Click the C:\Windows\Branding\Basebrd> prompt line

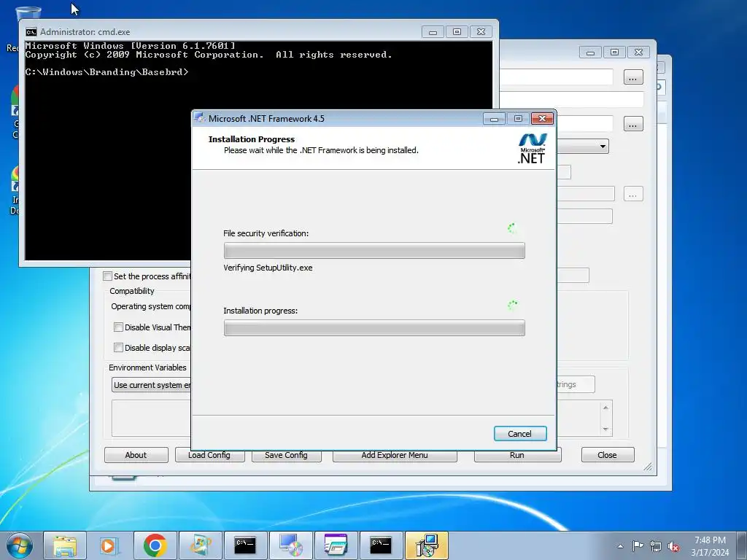click(x=107, y=72)
